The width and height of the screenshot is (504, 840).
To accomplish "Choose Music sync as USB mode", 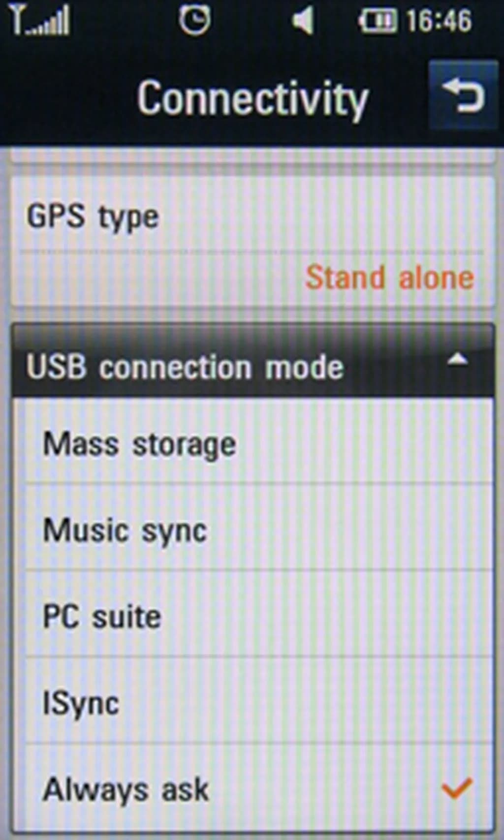I will [x=125, y=530].
